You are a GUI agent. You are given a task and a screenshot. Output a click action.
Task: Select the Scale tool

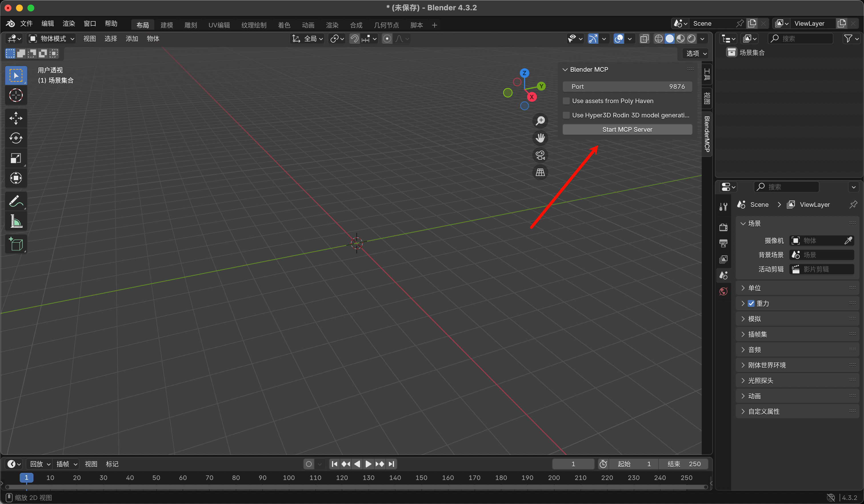(16, 158)
